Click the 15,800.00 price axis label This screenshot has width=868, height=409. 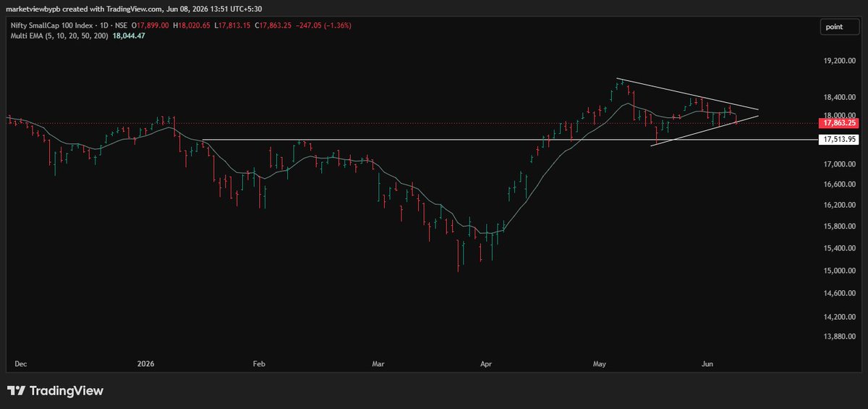point(841,227)
